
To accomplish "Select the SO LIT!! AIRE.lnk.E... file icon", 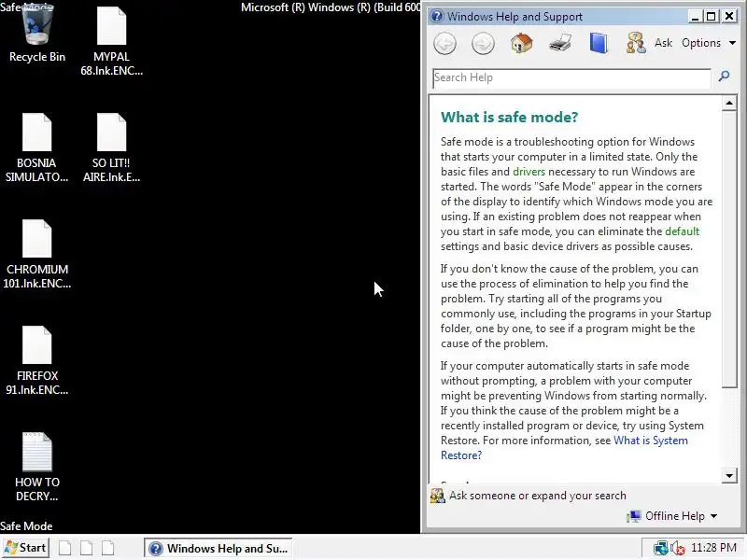I will (111, 147).
